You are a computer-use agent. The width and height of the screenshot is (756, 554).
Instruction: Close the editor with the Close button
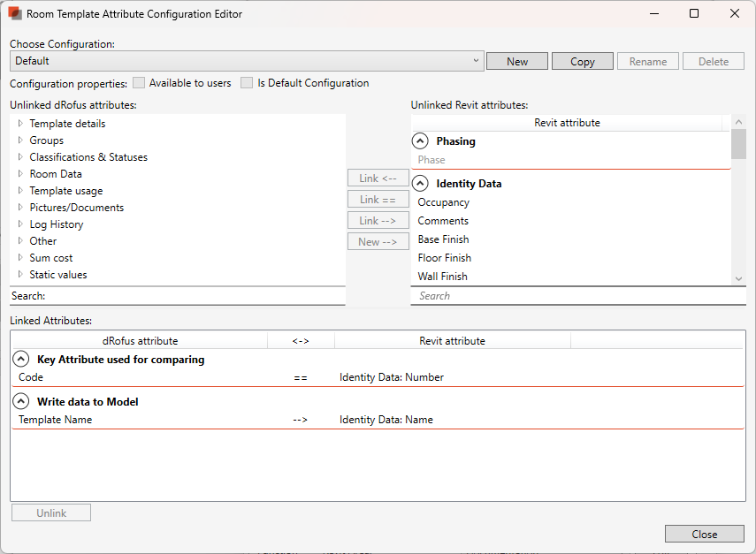705,534
